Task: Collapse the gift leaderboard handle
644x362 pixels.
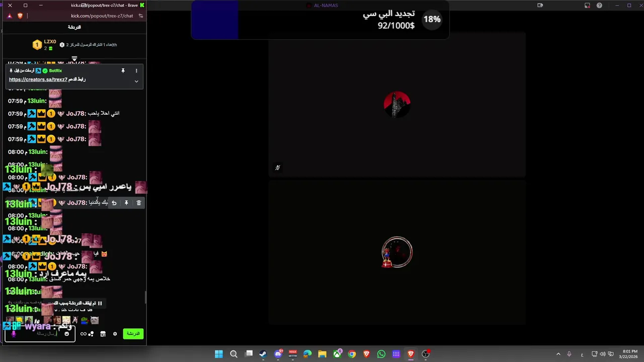Action: point(74,58)
